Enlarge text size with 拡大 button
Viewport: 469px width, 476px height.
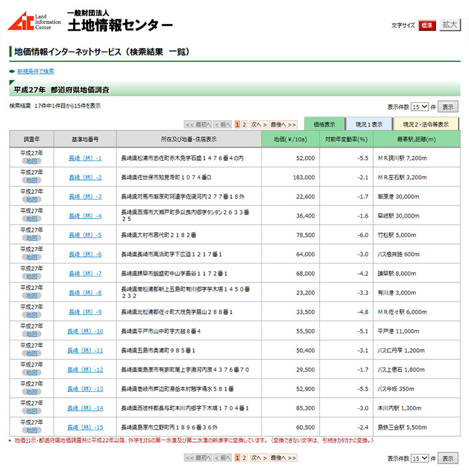[449, 25]
